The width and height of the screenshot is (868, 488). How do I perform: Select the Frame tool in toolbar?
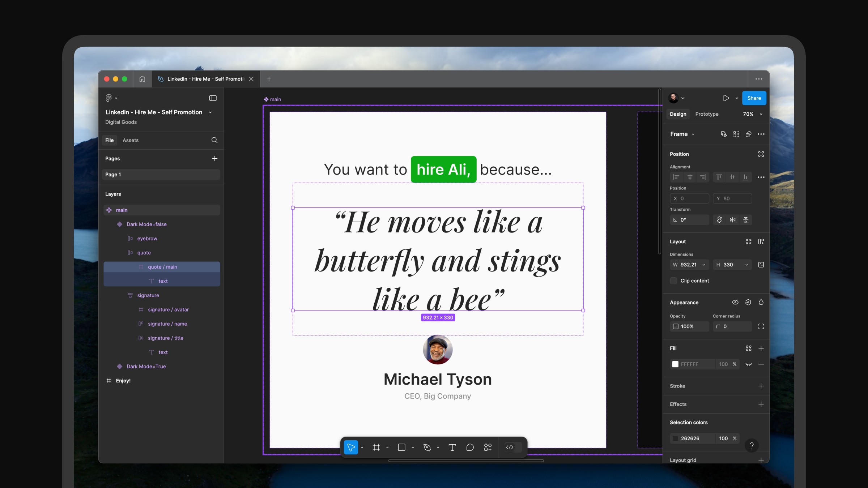click(x=376, y=448)
